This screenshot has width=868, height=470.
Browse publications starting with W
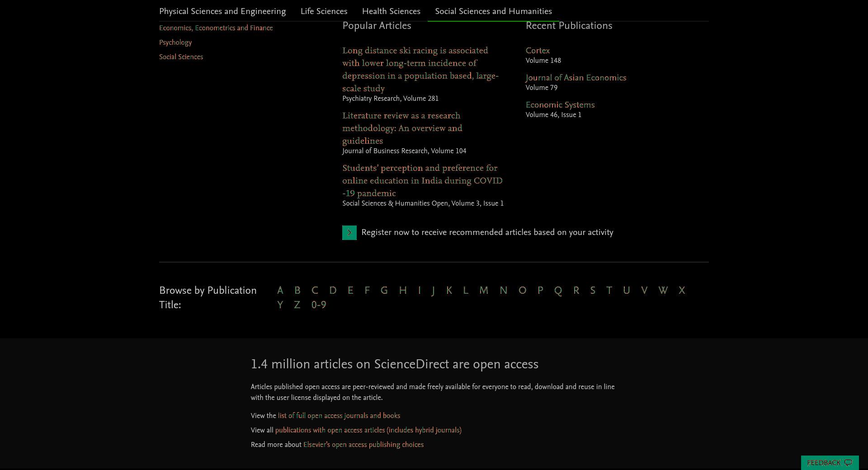point(663,291)
